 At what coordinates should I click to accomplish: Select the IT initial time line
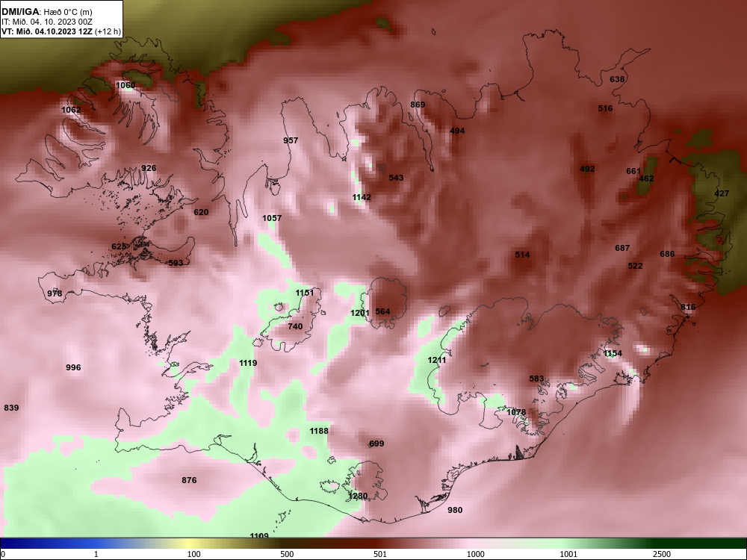tap(46, 22)
